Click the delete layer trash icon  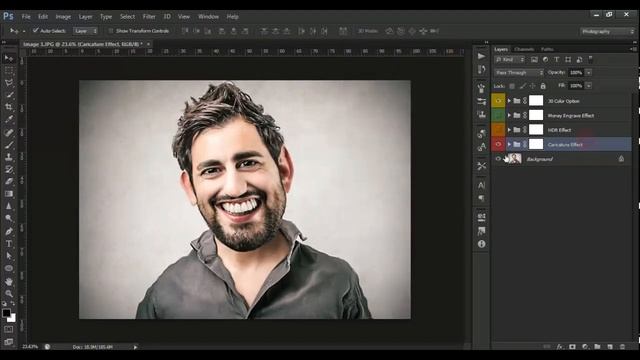tap(622, 347)
